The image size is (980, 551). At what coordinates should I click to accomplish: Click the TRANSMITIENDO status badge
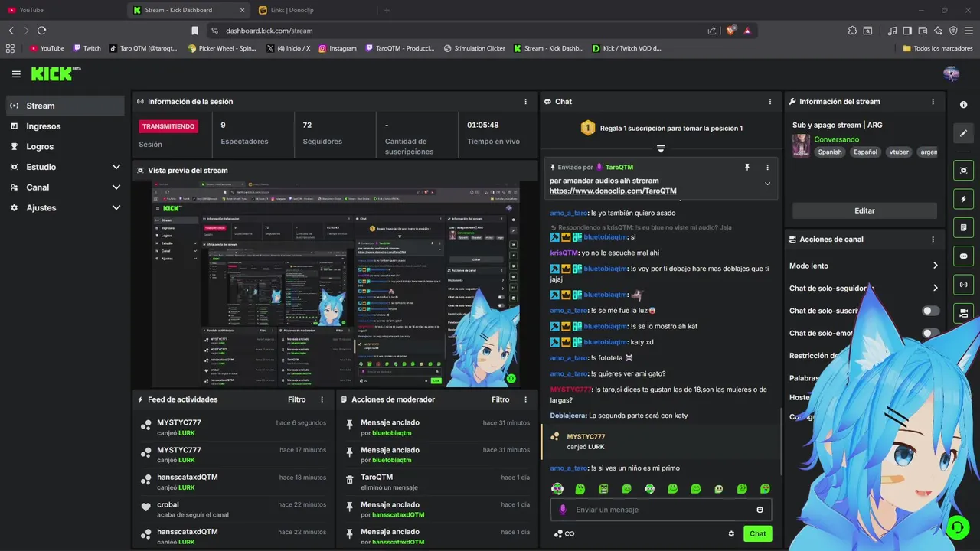point(168,126)
